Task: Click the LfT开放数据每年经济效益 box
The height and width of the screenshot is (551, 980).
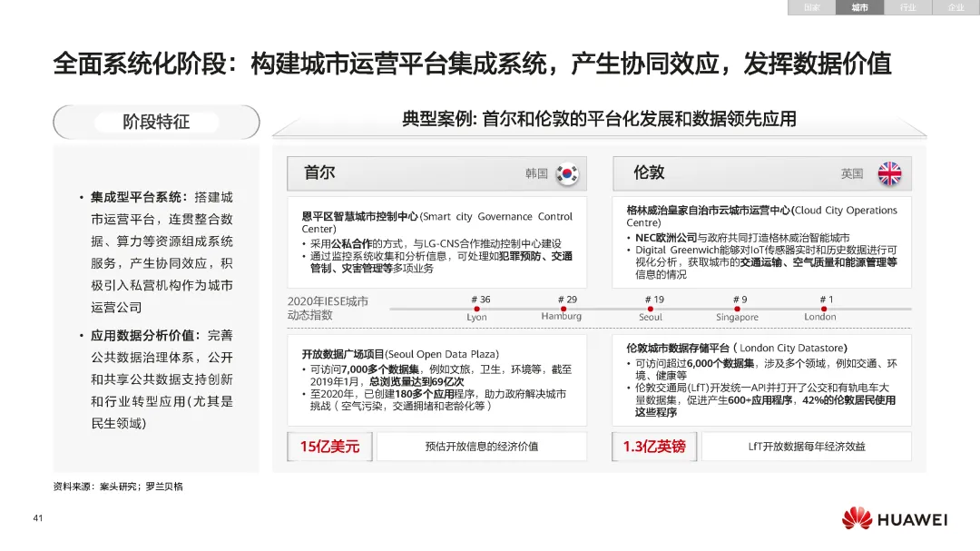Action: click(x=807, y=447)
